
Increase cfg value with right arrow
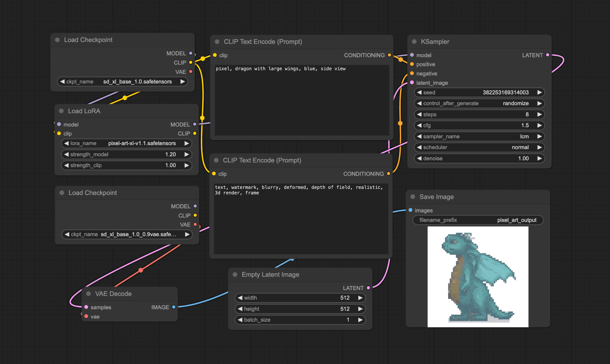click(x=539, y=125)
